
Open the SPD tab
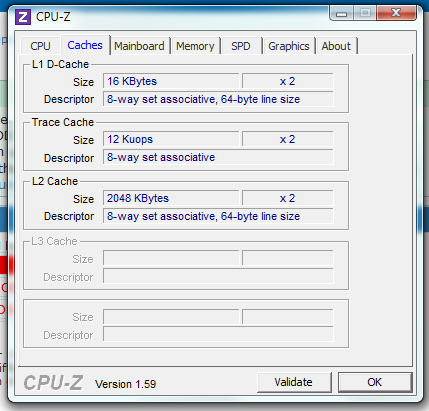[241, 46]
